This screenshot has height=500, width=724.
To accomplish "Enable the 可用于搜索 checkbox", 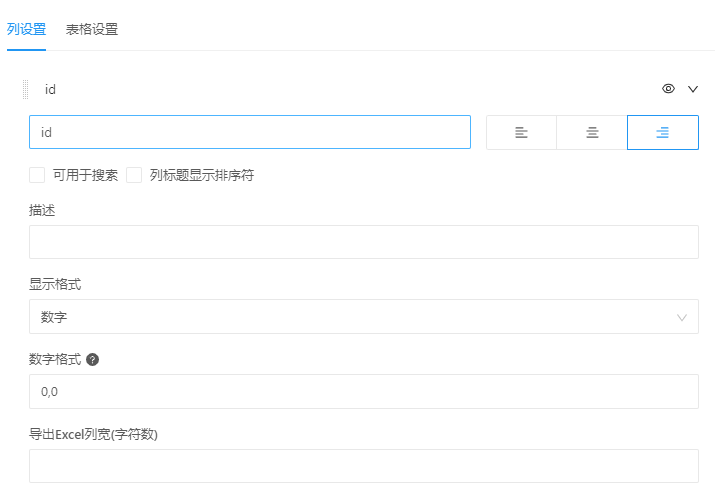I will [x=37, y=175].
